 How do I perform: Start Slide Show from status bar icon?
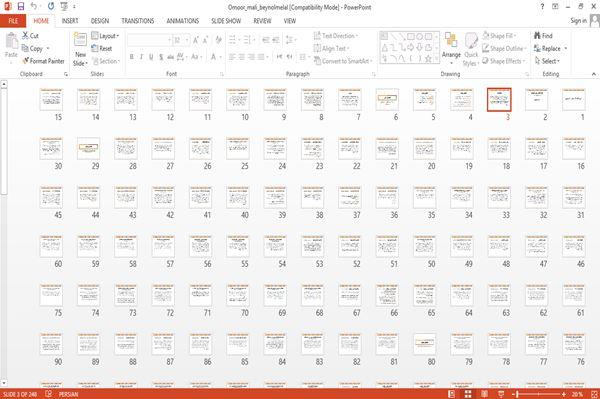pos(501,394)
